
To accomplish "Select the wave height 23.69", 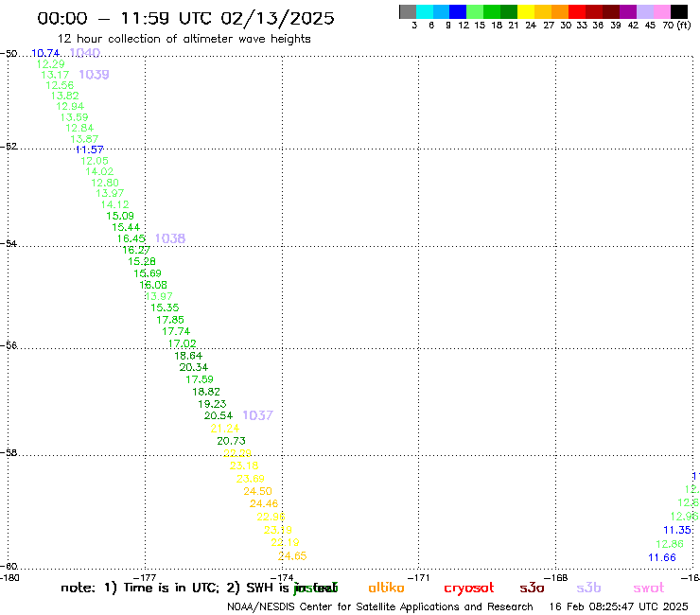I will pyautogui.click(x=251, y=479).
